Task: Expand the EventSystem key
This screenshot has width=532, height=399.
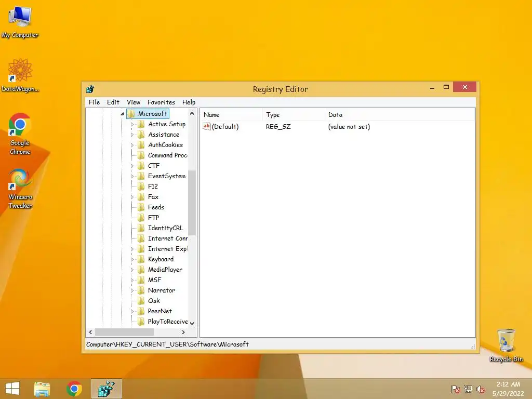Action: click(x=132, y=177)
